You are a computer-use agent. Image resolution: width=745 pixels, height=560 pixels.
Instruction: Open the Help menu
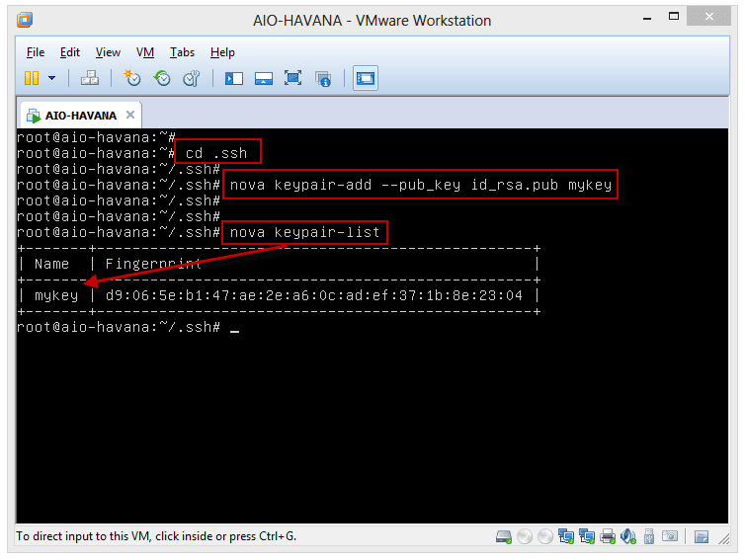click(x=222, y=52)
